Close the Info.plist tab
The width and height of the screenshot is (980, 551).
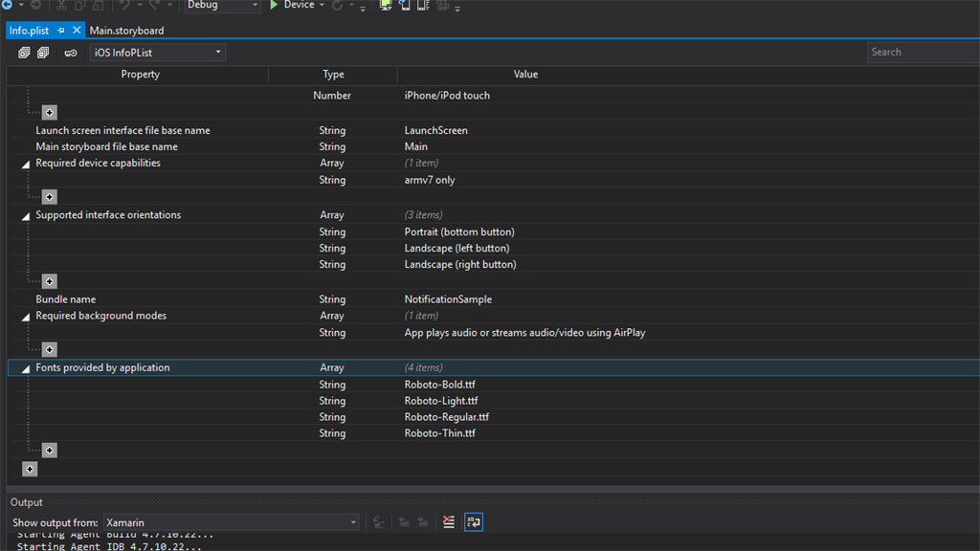click(x=78, y=31)
